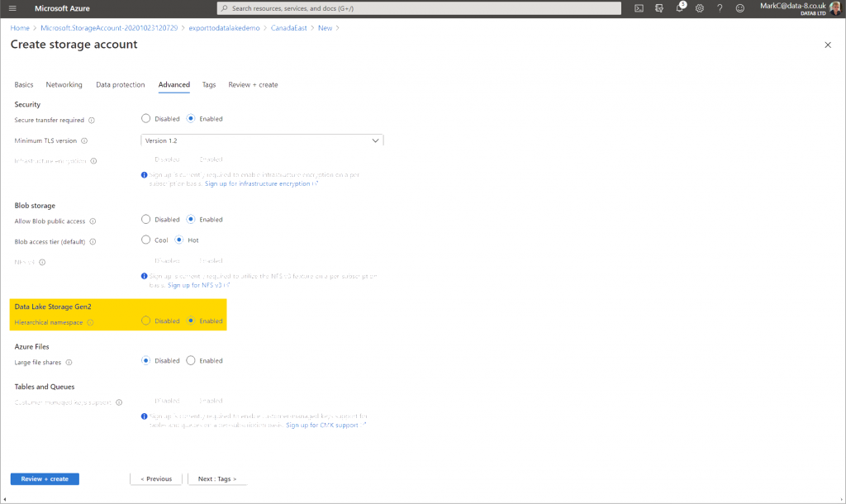Viewport: 846px width, 504px height.
Task: Click the Feedback smiley icon
Action: [739, 8]
